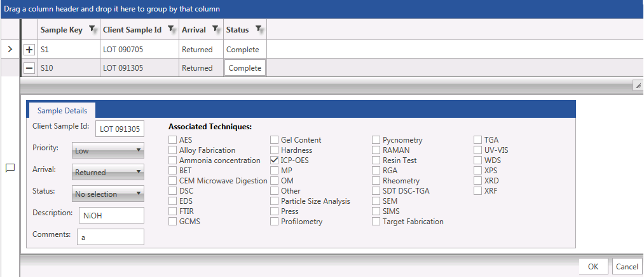This screenshot has height=277, width=644.
Task: Check the Particle Size Analysis checkbox
Action: point(275,201)
